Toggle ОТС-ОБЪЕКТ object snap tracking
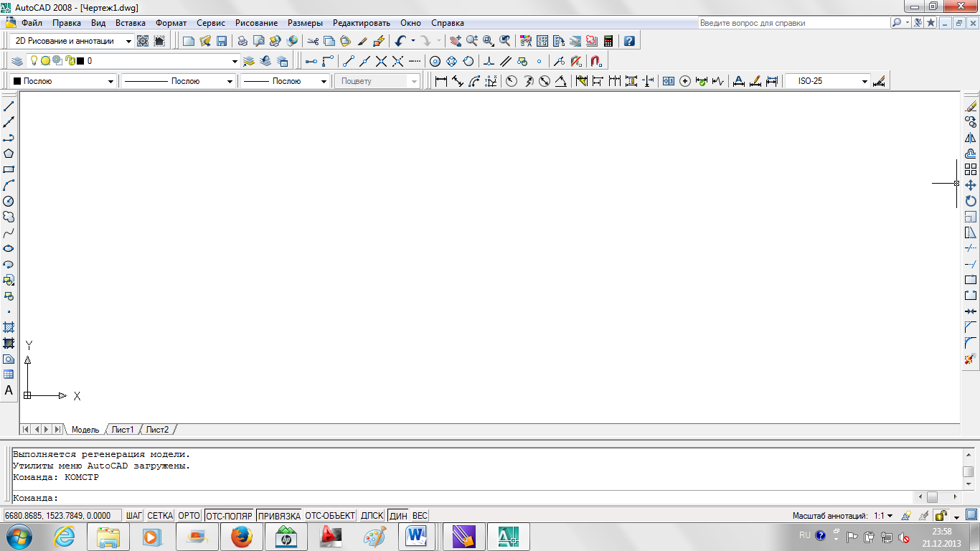 (330, 516)
